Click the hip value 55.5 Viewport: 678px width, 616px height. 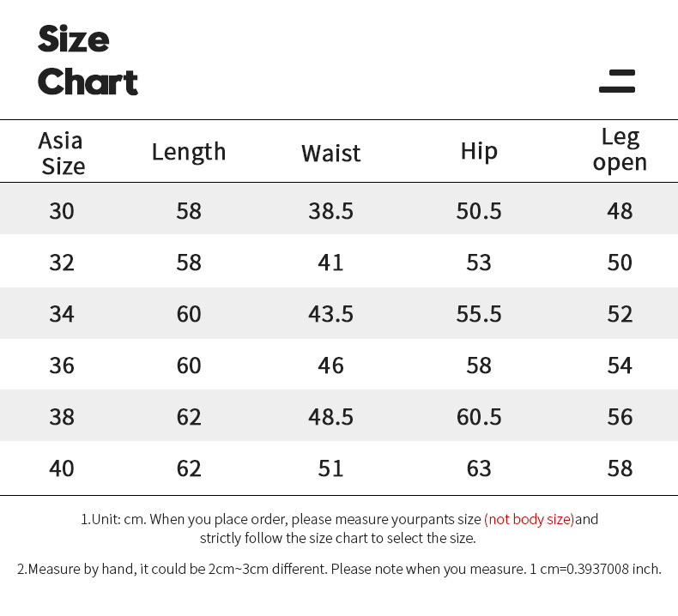click(479, 314)
